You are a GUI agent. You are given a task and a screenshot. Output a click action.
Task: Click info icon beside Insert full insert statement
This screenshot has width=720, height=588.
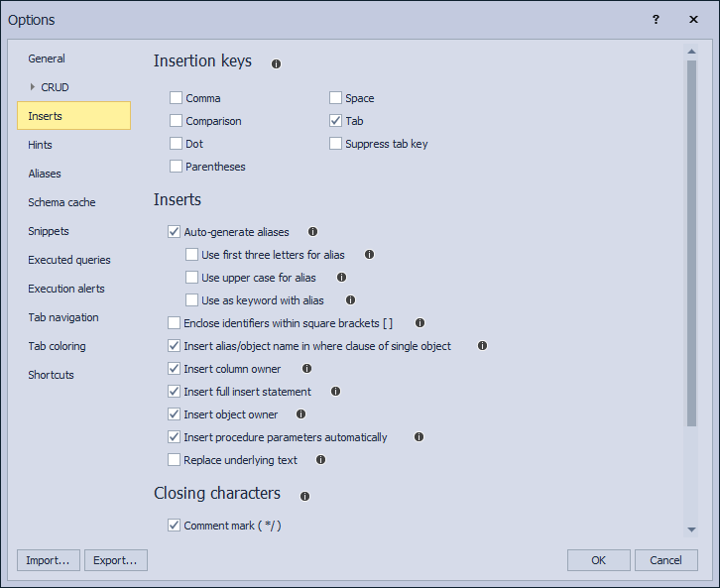pyautogui.click(x=335, y=391)
